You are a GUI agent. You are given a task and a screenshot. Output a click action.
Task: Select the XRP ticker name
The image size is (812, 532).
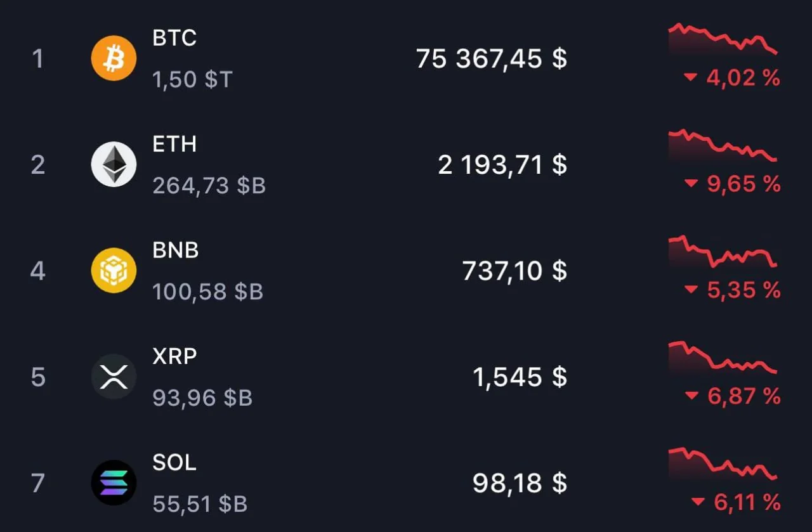pos(174,356)
